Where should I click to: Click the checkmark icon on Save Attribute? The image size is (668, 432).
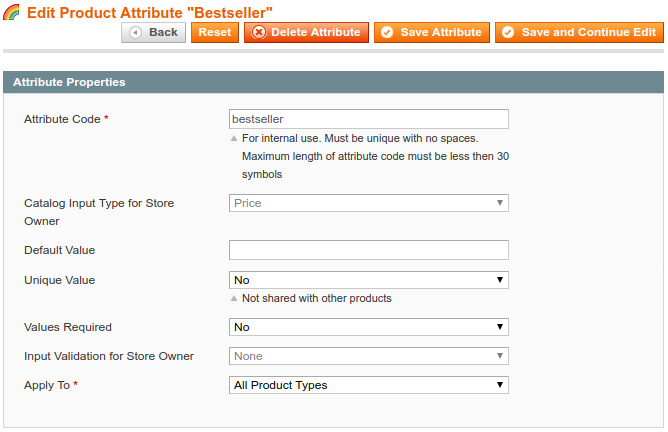[386, 33]
